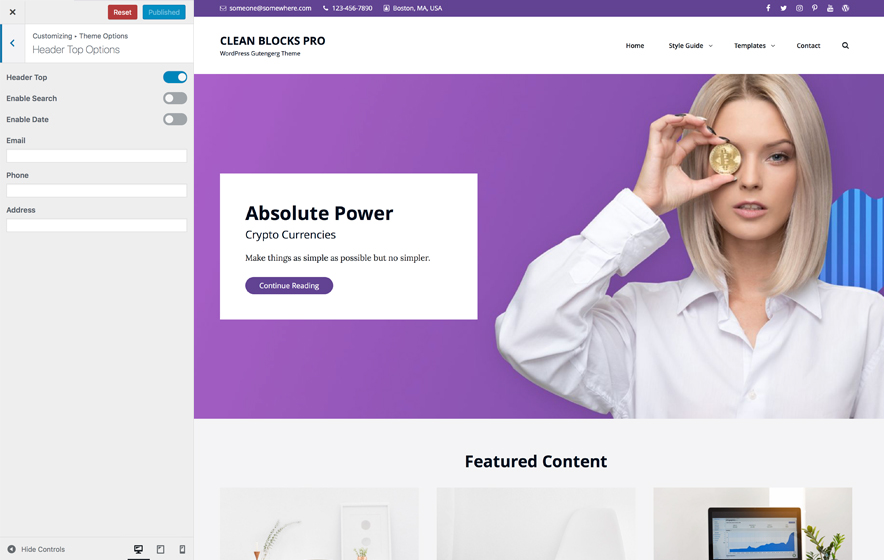Click the Facebook icon in top bar
Screen dimensions: 884x560
(x=768, y=8)
